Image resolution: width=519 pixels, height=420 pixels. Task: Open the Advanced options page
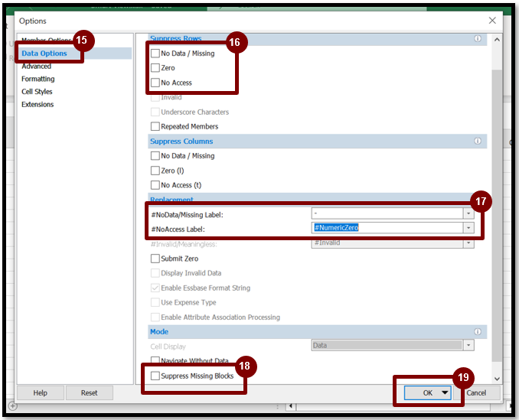tap(37, 66)
